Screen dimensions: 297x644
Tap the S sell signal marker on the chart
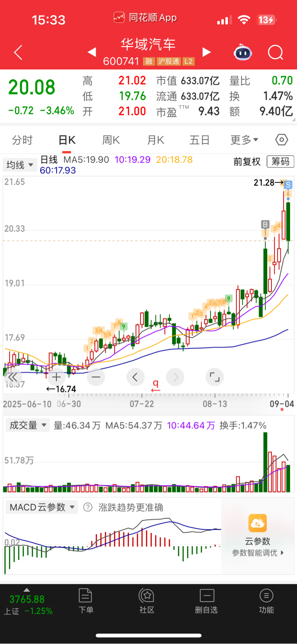tap(288, 185)
